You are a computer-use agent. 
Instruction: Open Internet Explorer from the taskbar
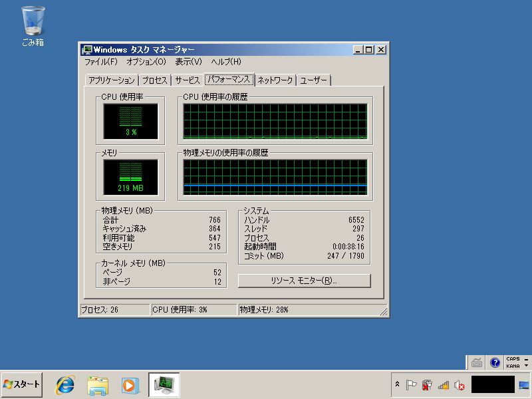click(x=64, y=384)
